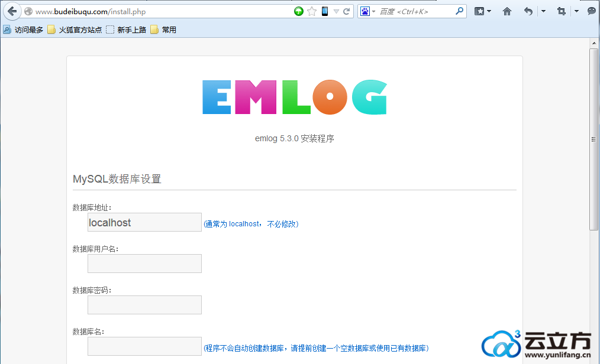The height and width of the screenshot is (364, 600).
Task: Click the vertical scrollbar thumb
Action: tap(594, 139)
